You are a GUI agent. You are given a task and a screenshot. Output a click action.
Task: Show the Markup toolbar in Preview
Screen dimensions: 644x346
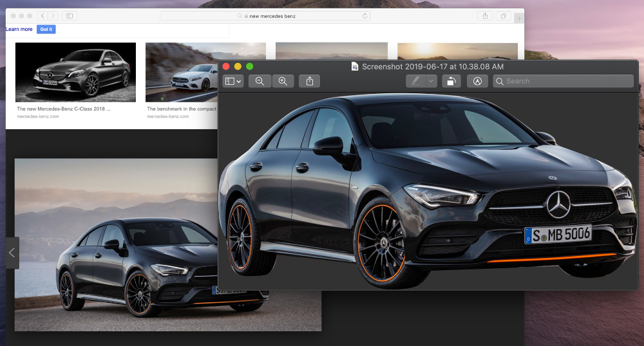pos(477,81)
